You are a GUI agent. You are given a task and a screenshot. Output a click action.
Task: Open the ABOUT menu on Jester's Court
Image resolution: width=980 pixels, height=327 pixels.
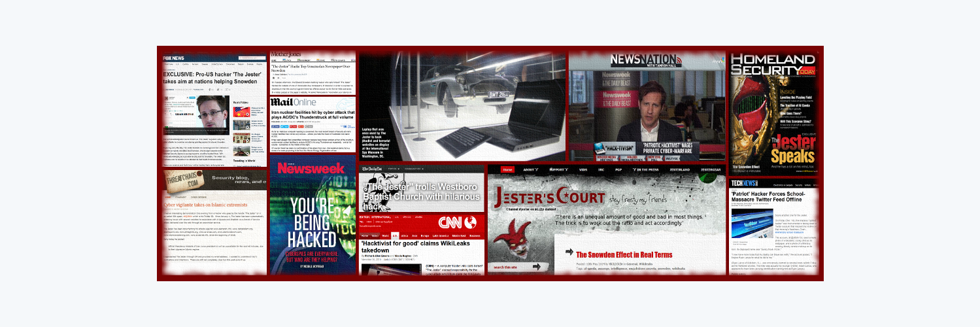530,169
